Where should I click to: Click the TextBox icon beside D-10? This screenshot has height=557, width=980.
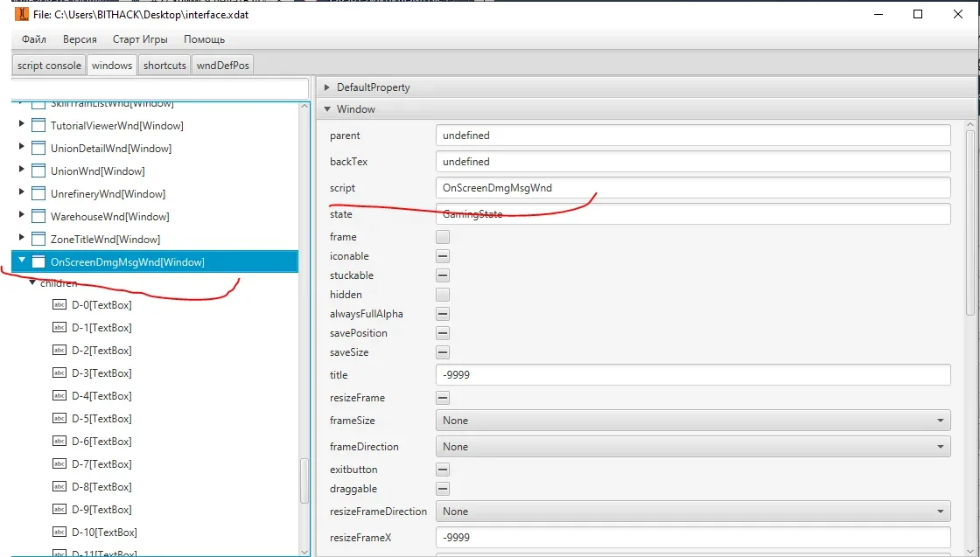click(x=59, y=533)
